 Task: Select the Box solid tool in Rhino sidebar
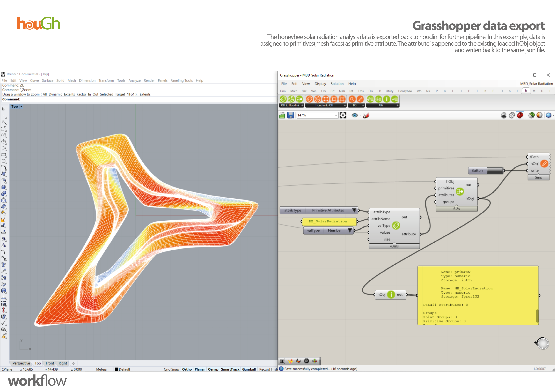(4, 187)
